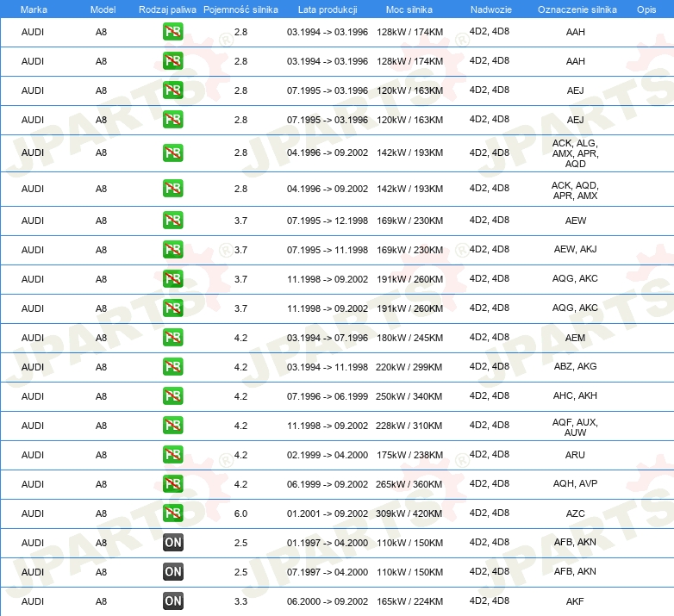Select the 309kW / 420KM power cell
Image resolution: width=674 pixels, height=616 pixels.
pos(409,513)
